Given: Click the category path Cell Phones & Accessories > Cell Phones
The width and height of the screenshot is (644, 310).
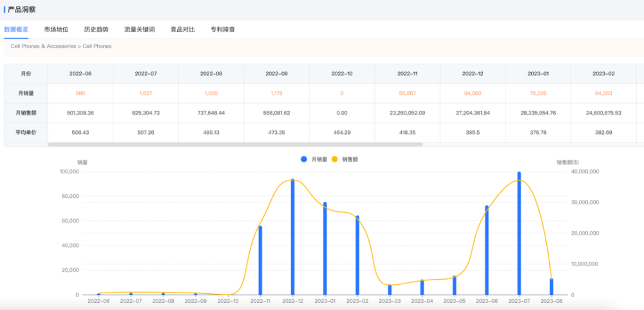Looking at the screenshot, I should (61, 46).
